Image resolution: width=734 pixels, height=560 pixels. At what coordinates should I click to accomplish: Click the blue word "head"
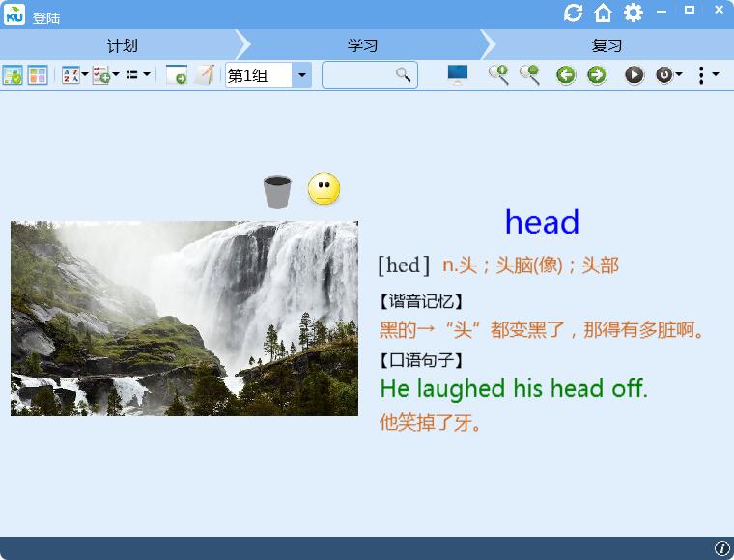[x=542, y=222]
